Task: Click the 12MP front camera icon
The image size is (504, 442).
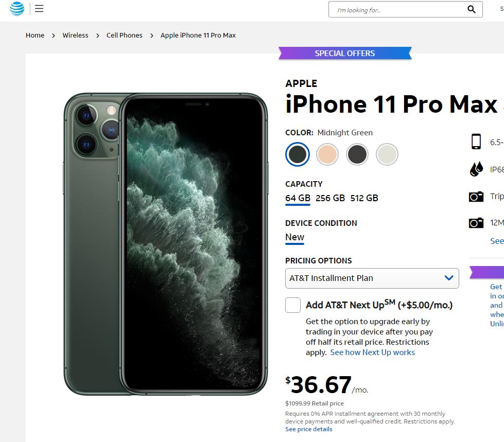Action: pyautogui.click(x=476, y=222)
